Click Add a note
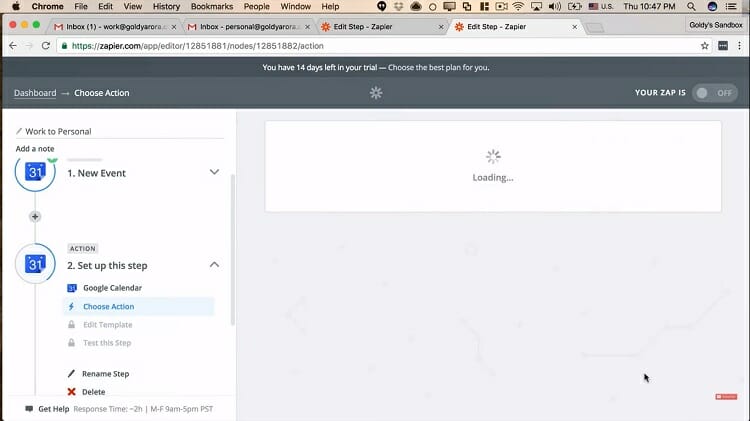Image resolution: width=750 pixels, height=421 pixels. click(35, 149)
